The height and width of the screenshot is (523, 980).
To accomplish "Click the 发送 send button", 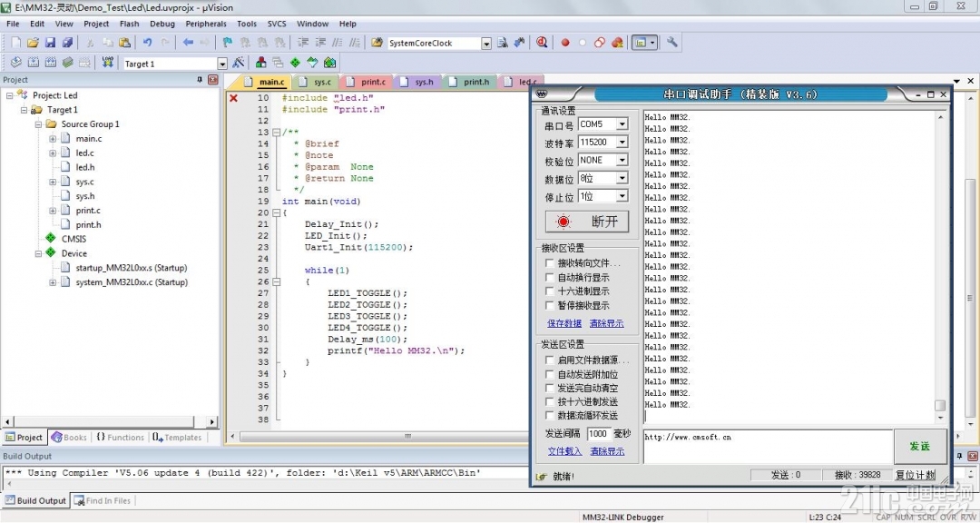I will click(x=920, y=446).
